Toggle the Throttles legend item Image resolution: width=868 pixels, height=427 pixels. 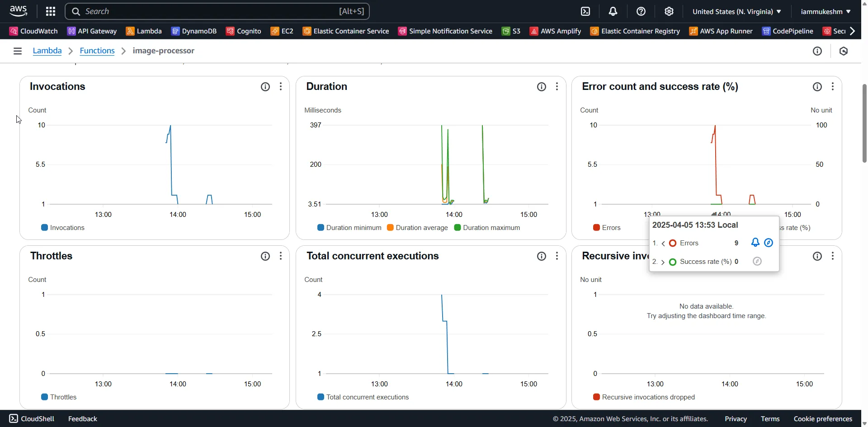tap(58, 397)
